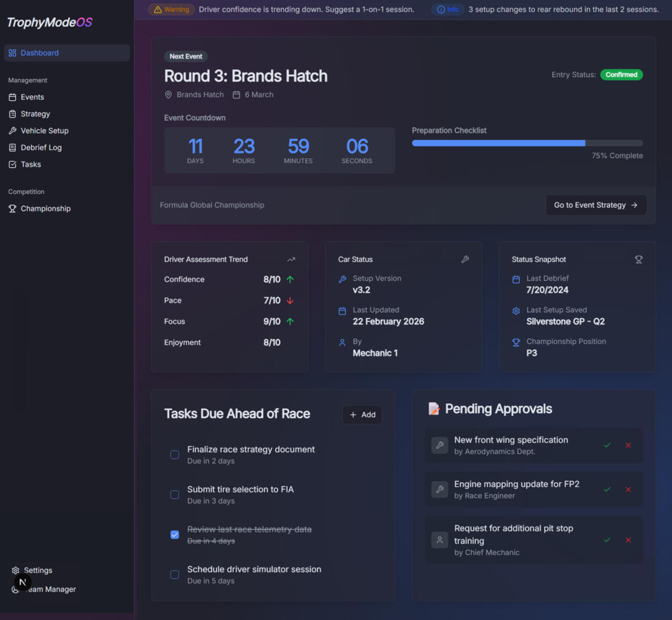The image size is (672, 620).
Task: Click the Go to Event Strategy button
Action: tap(596, 205)
